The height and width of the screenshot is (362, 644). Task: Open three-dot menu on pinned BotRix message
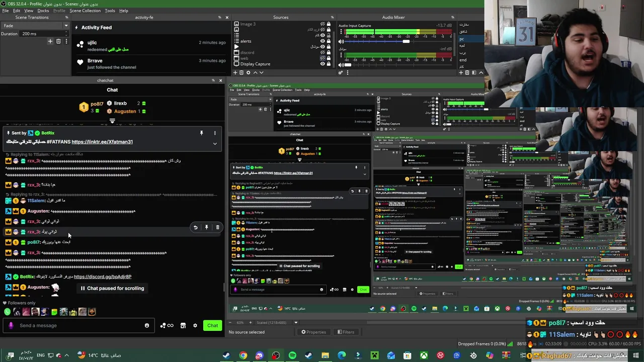[215, 133]
